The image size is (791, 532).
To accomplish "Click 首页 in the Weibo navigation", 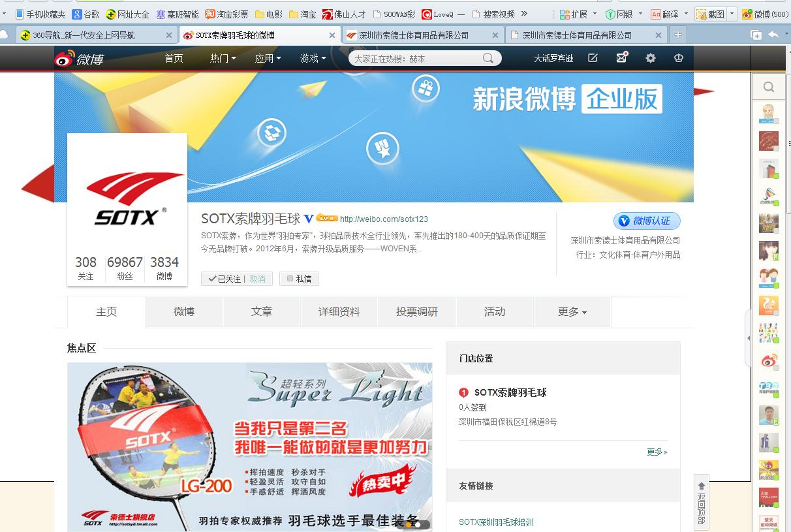I will (174, 58).
